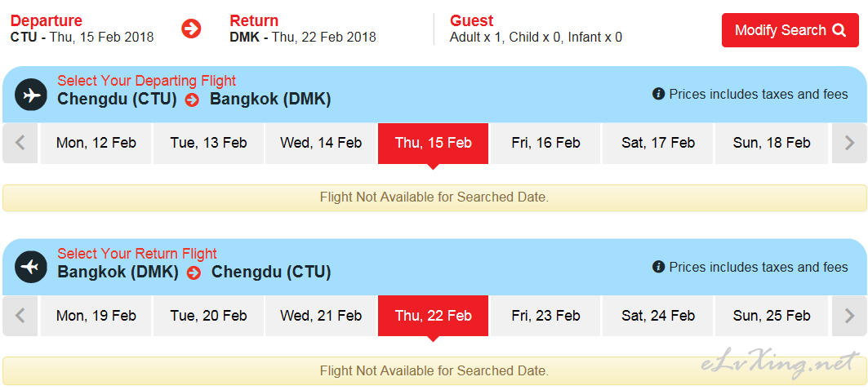Screen dimensions: 868x390
Task: Click departing Flight Not Available notice
Action: click(x=434, y=197)
